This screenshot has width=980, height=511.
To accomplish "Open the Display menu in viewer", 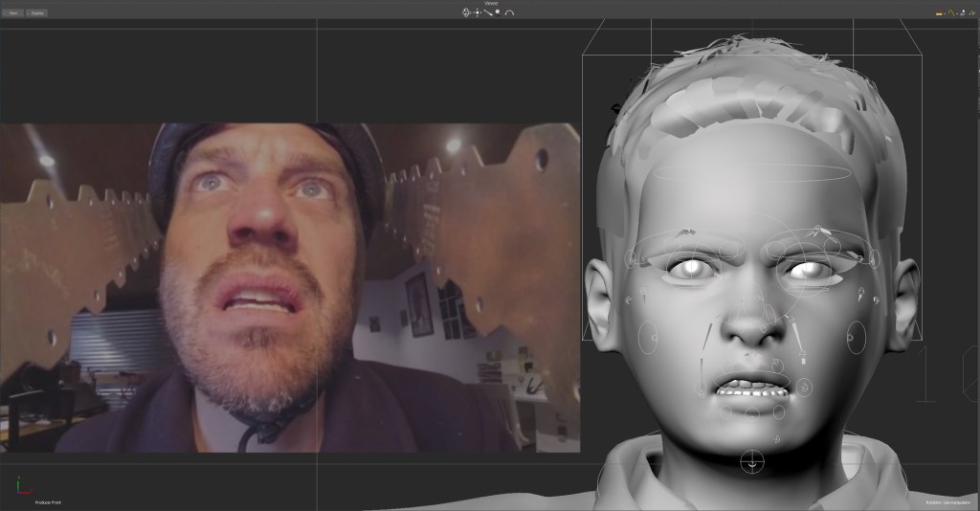I will (x=36, y=12).
